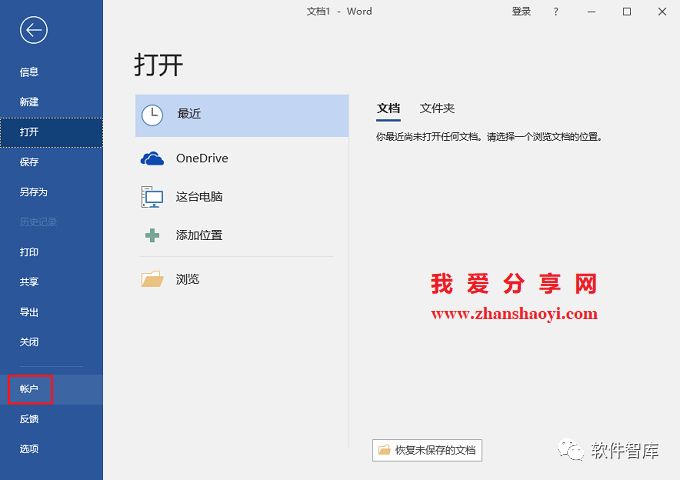680x480 pixels.
Task: Maximize the Word window
Action: [627, 12]
